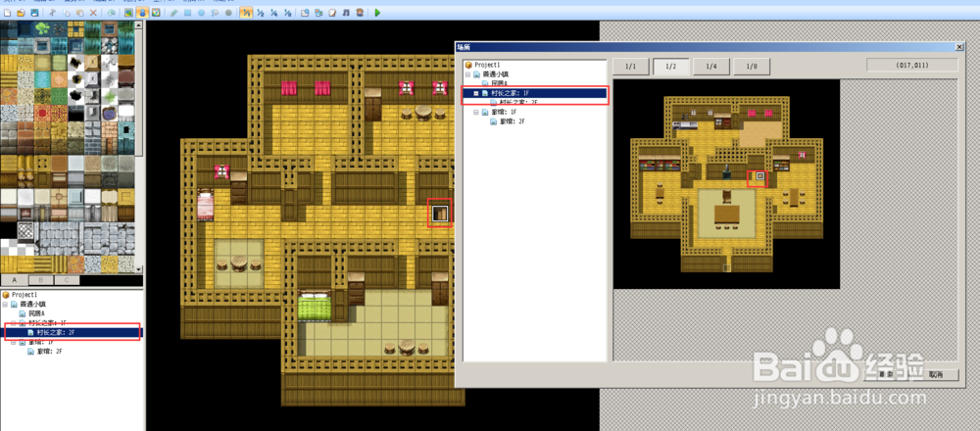Image resolution: width=980 pixels, height=431 pixels.
Task: Collapse 普通小镇 node in main tree
Action: point(5,304)
